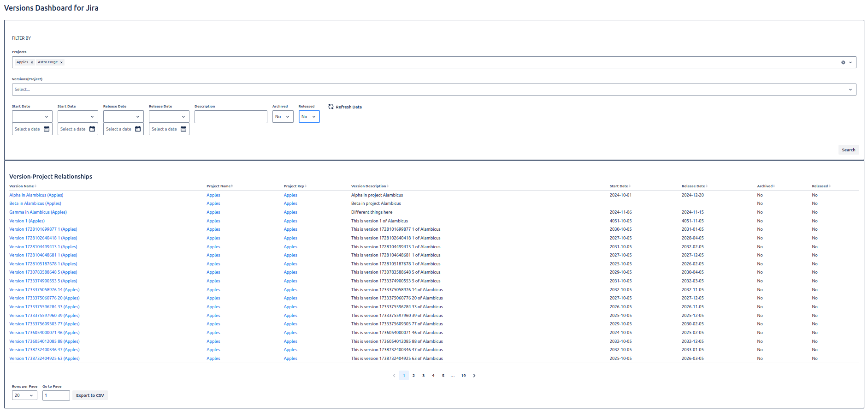Sort by Project Name column
Viewport: 868px width, 413px height.
tap(219, 186)
